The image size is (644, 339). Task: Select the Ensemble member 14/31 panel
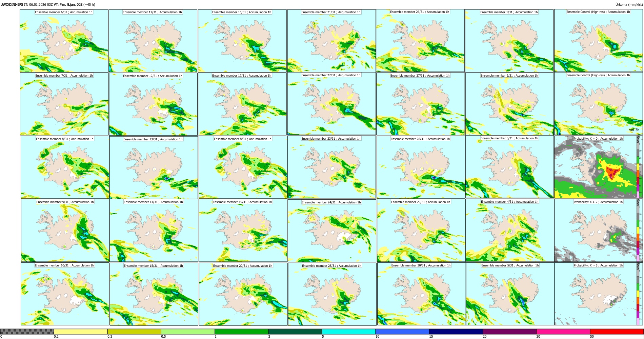[154, 231]
